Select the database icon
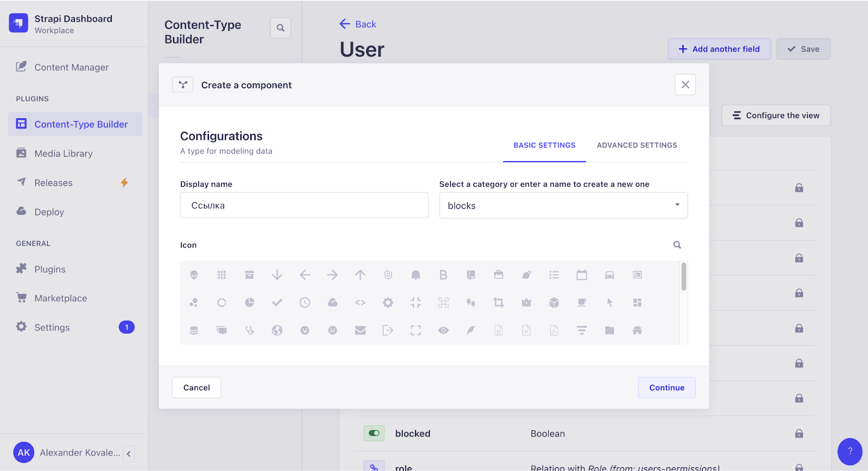This screenshot has height=471, width=868. click(x=194, y=330)
